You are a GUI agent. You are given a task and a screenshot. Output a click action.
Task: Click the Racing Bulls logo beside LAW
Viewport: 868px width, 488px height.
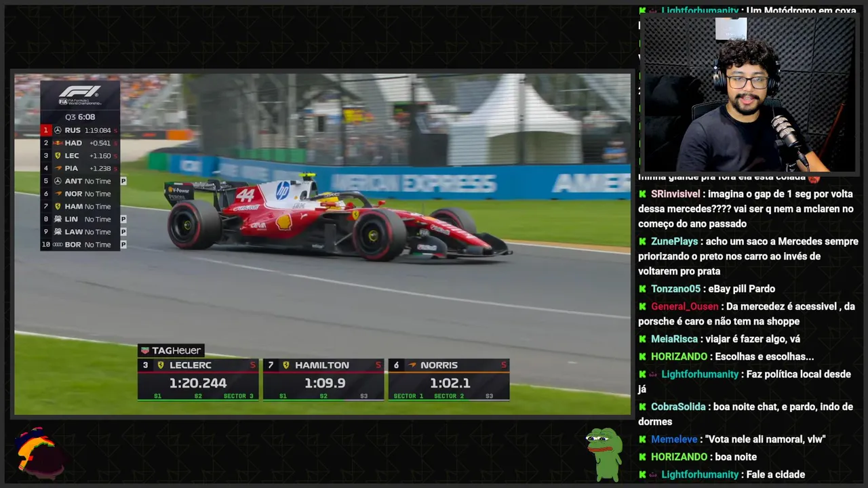click(58, 232)
